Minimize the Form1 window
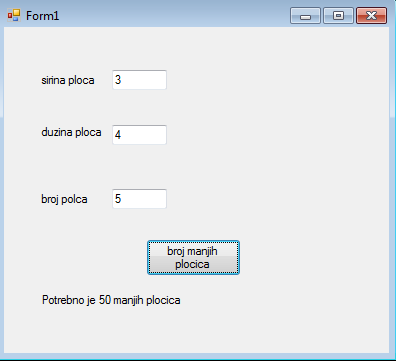The height and width of the screenshot is (361, 396). [305, 16]
